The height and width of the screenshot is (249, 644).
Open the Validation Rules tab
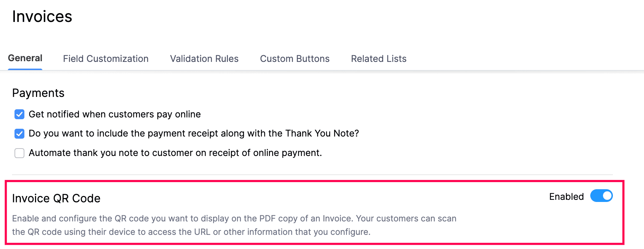pos(204,59)
